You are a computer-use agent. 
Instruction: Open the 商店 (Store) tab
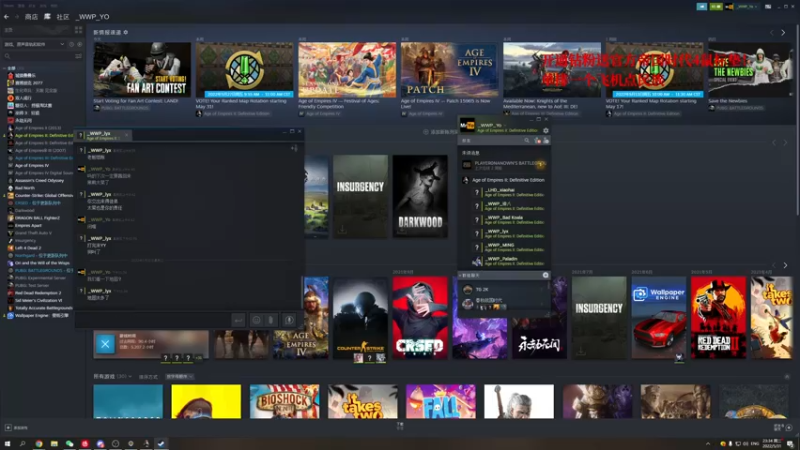tap(31, 17)
